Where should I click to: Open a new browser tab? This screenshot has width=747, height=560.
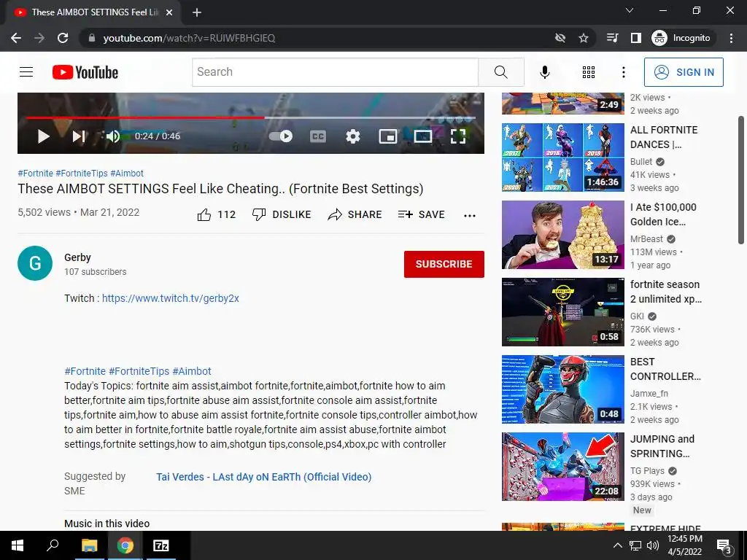(x=197, y=13)
